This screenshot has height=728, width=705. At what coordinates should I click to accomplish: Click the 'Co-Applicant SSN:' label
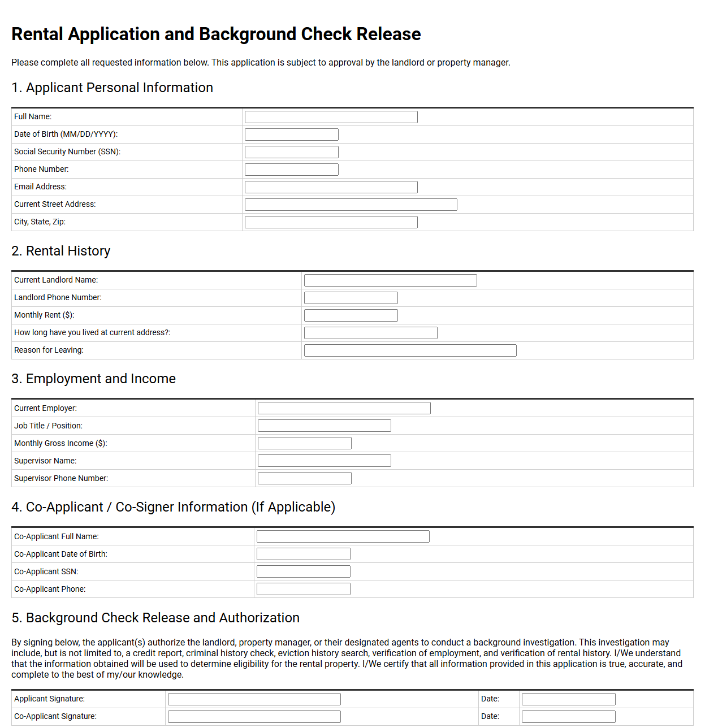tap(46, 571)
